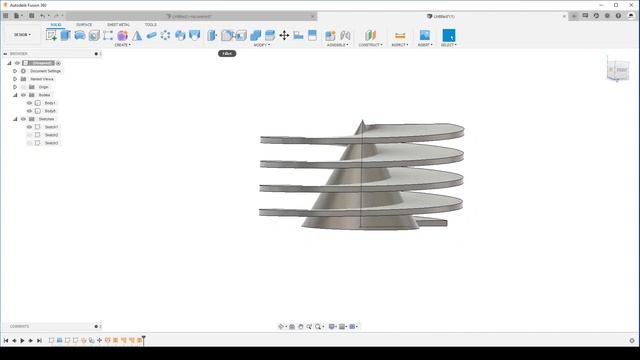The height and width of the screenshot is (360, 640).
Task: Show Sketch3 with its eye icon
Action: click(x=29, y=143)
